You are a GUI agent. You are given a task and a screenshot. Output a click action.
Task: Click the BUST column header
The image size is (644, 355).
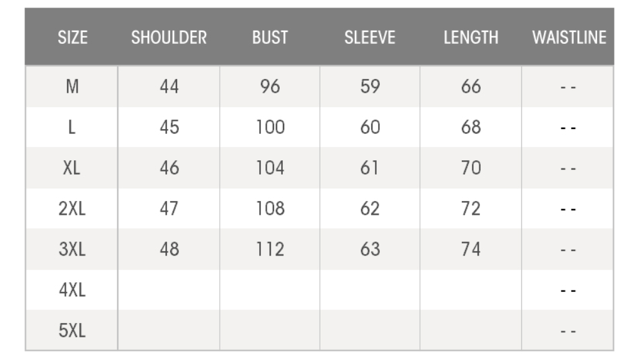[x=270, y=38]
